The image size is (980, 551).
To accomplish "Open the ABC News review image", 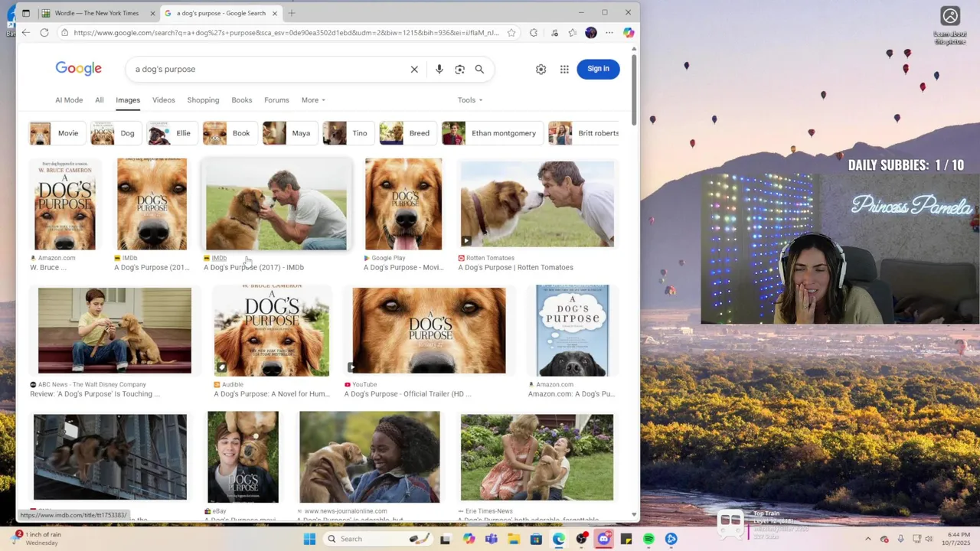I will pos(115,331).
